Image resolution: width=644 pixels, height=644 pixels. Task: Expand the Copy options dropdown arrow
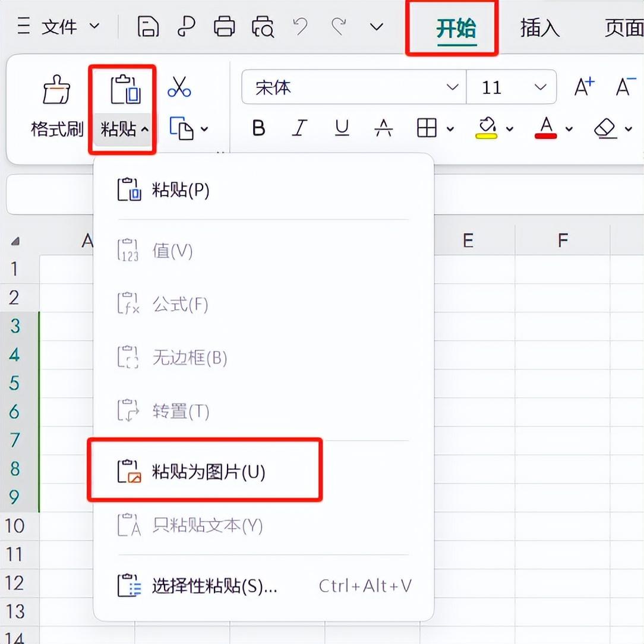click(204, 129)
